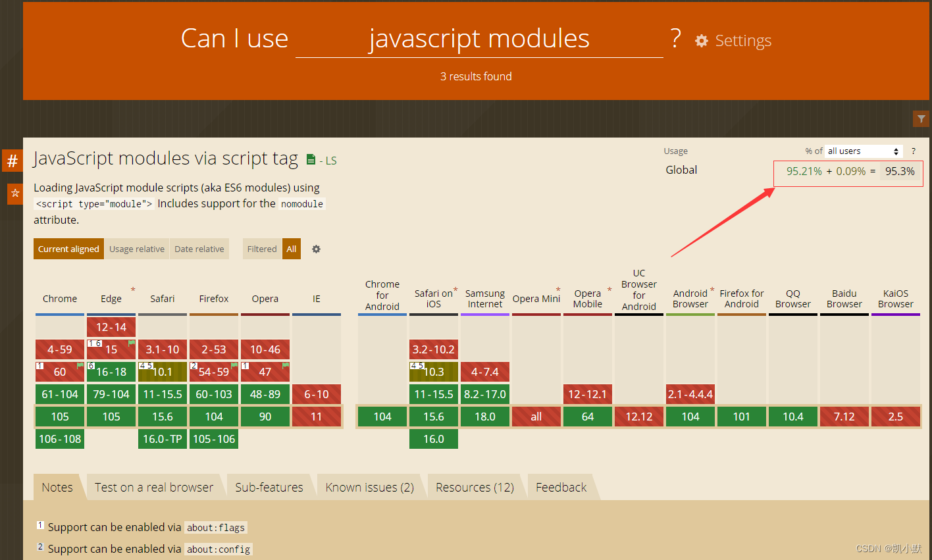Click the Safari column header

[163, 299]
